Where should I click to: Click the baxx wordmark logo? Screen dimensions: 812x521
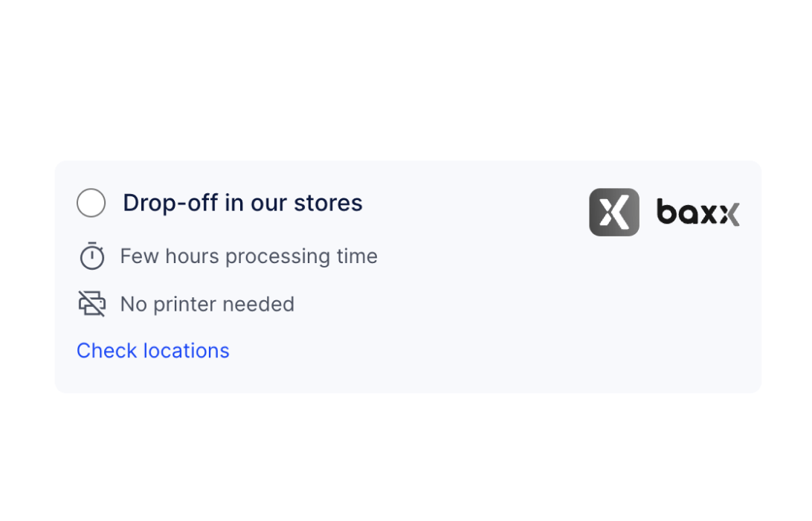coord(697,213)
